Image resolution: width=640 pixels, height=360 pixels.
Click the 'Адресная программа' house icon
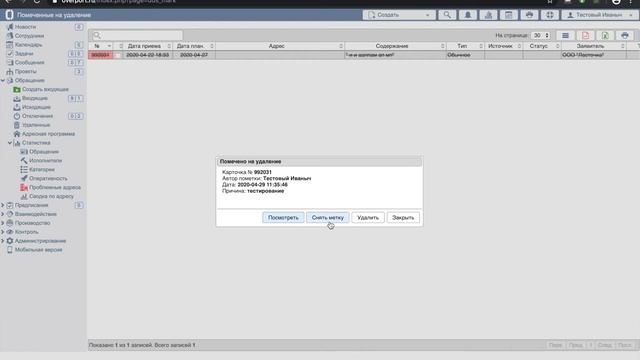coord(17,134)
